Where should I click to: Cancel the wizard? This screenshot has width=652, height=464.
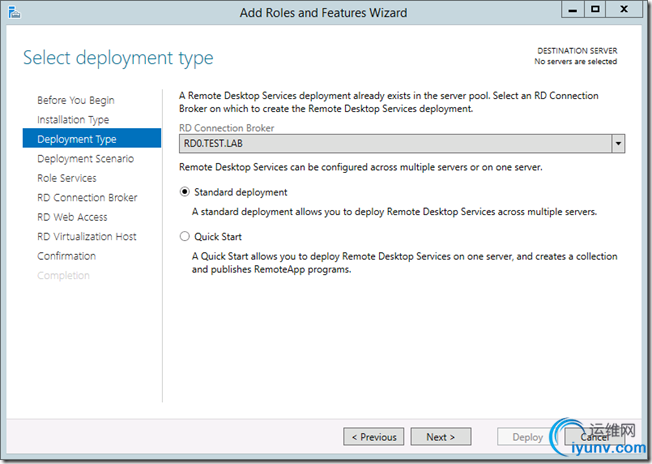pos(595,437)
